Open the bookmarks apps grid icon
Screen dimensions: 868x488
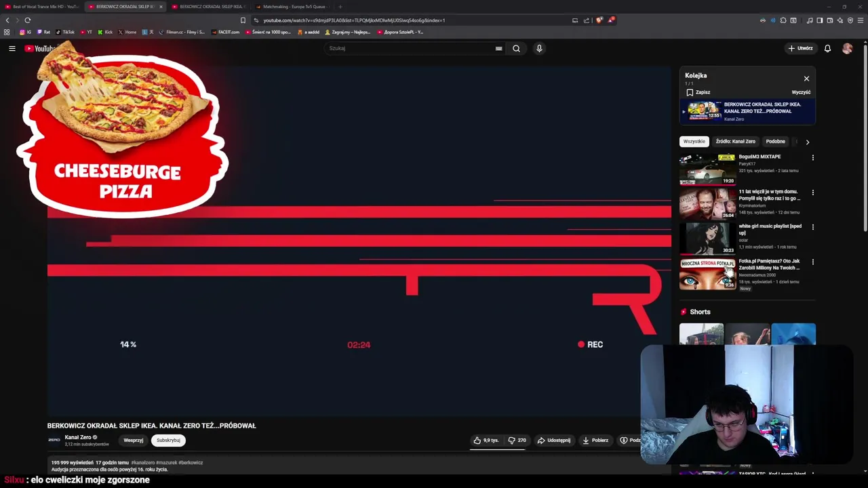(7, 32)
